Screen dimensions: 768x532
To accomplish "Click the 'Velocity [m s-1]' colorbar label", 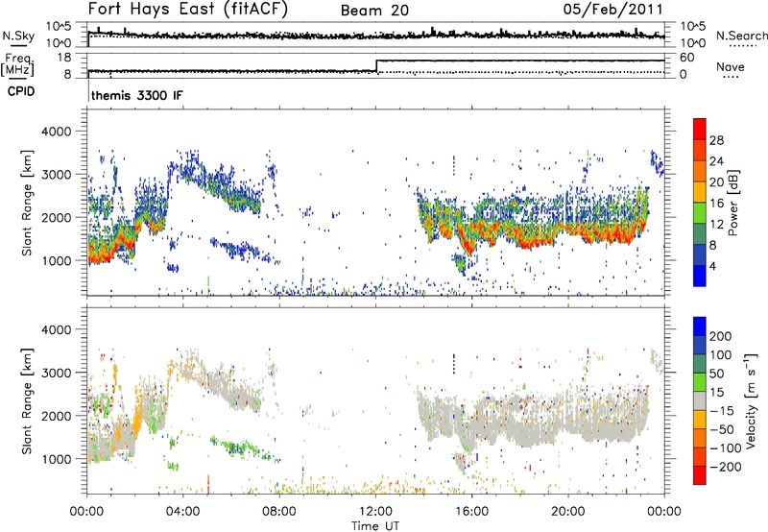I will [751, 400].
